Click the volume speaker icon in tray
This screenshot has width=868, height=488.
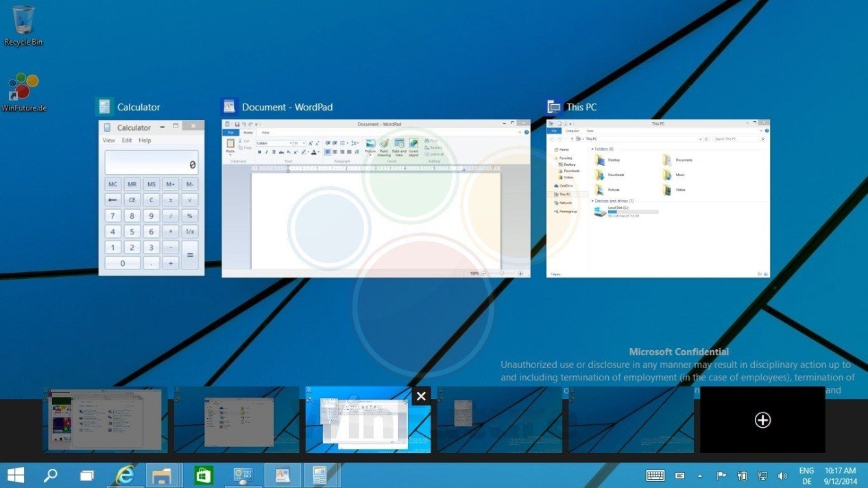[x=782, y=476]
